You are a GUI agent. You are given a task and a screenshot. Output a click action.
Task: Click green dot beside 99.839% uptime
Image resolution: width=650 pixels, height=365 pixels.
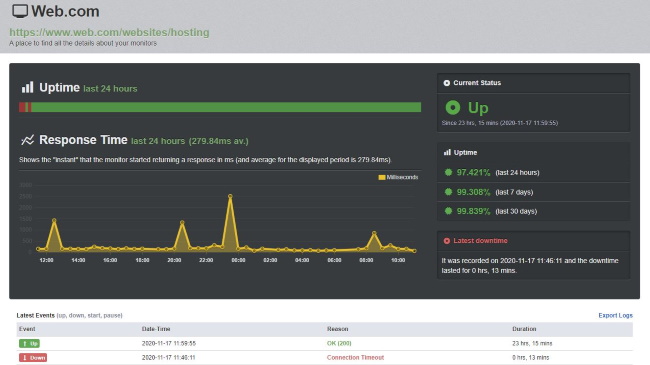coord(448,211)
